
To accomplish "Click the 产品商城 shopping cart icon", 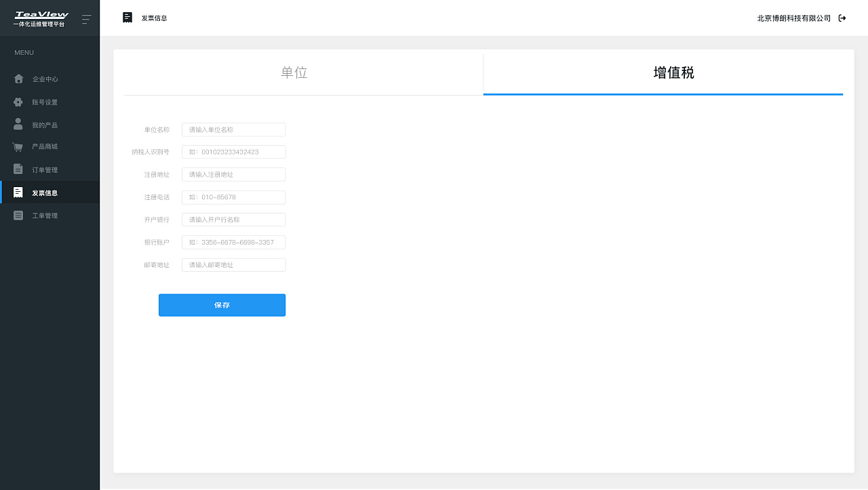I will tap(18, 146).
